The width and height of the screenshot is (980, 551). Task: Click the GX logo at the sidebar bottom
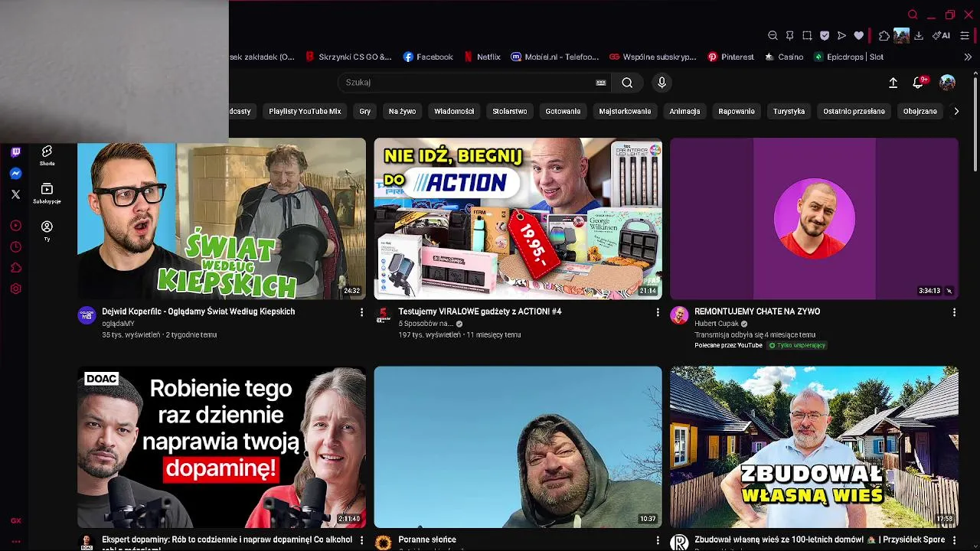coord(15,520)
